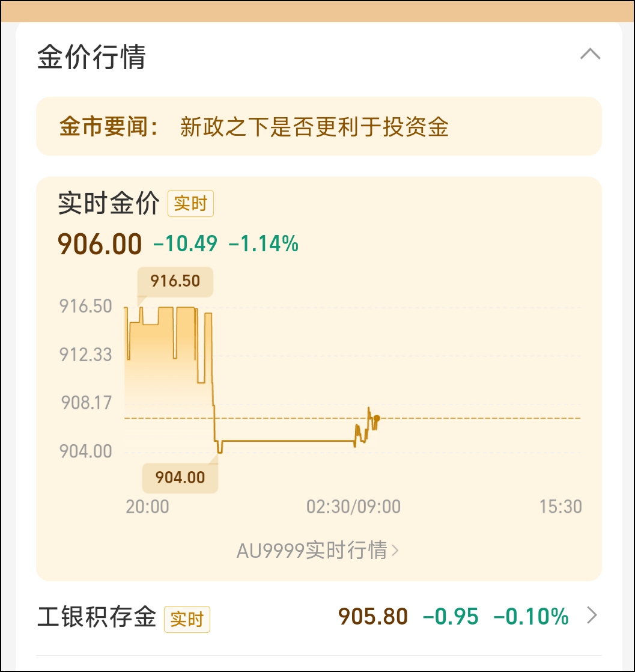Expand the 工银积存金 row chevron
Image resolution: width=635 pixels, height=672 pixels.
[x=592, y=615]
